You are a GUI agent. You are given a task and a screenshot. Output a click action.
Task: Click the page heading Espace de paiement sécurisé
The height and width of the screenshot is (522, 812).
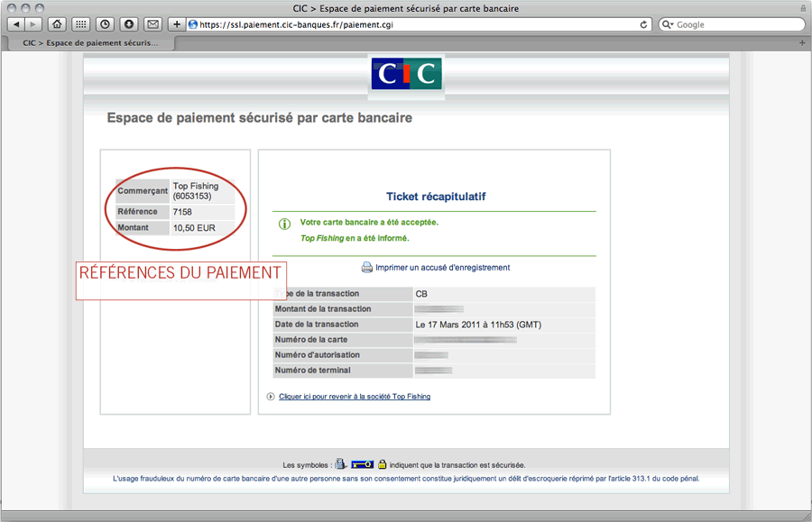click(x=260, y=118)
